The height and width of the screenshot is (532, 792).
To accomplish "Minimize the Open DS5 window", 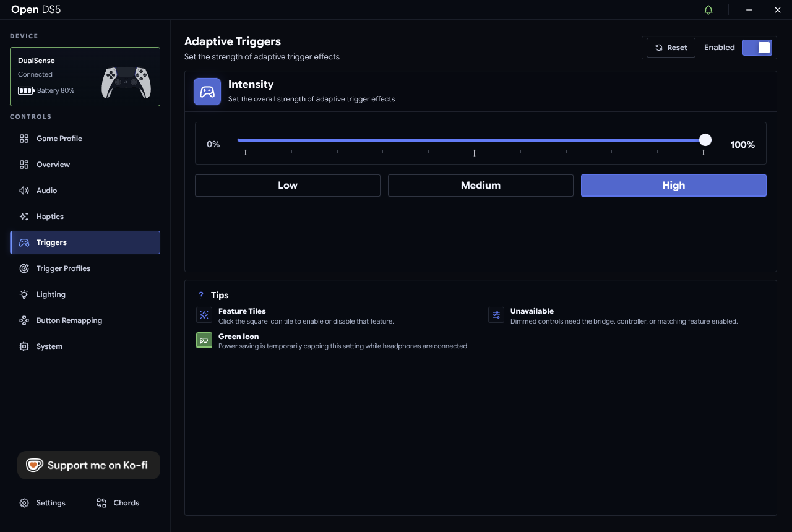I will (x=749, y=10).
